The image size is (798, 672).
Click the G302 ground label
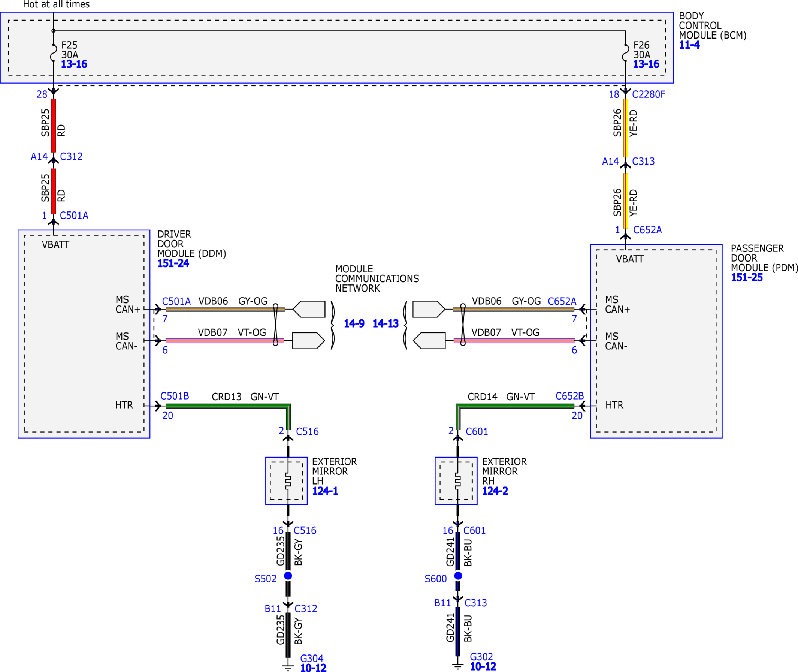tap(481, 657)
